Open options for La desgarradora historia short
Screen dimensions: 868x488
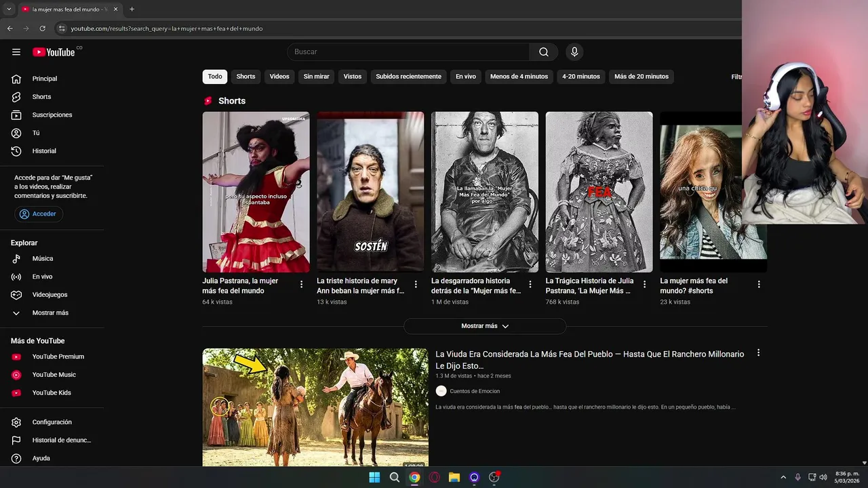click(x=530, y=285)
